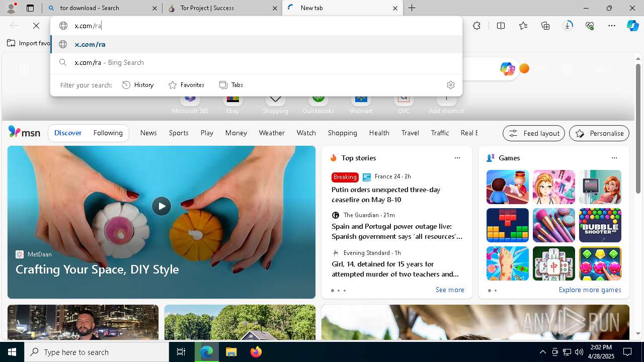Screen dimensions: 644x362
Task: Select the Following feed tab
Action: [x=108, y=133]
